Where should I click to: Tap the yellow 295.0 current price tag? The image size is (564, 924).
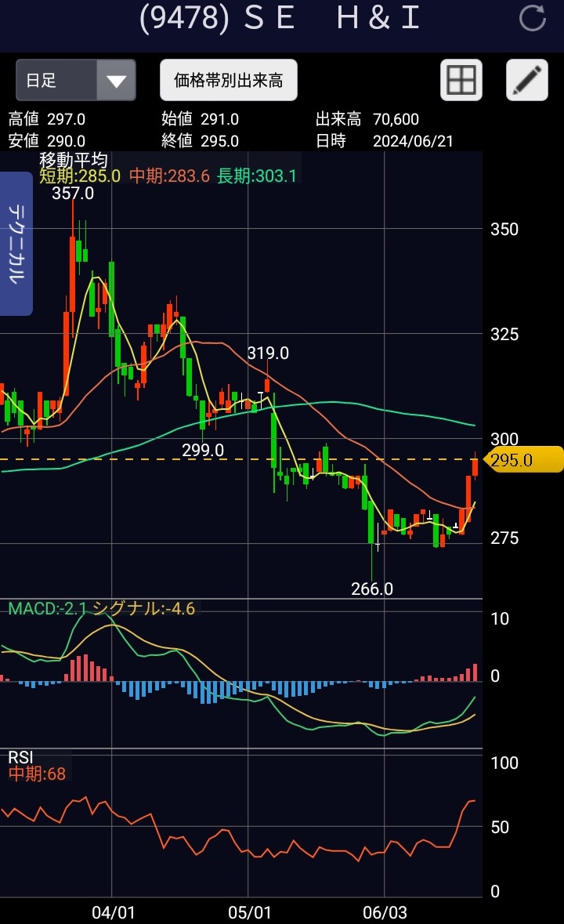click(x=522, y=459)
